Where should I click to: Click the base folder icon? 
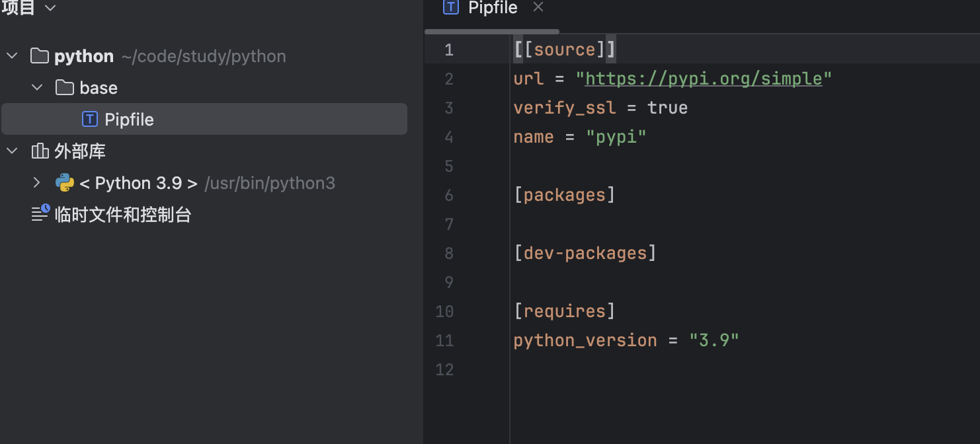point(64,88)
